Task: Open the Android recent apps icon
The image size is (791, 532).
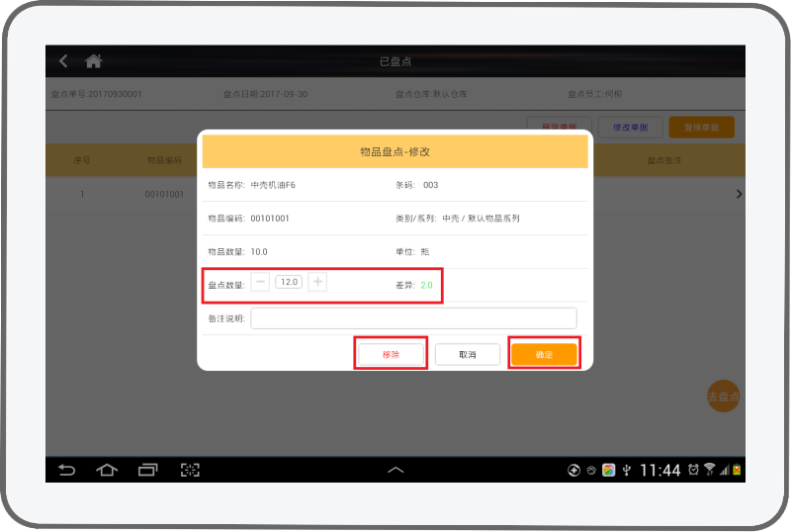Action: (x=148, y=470)
